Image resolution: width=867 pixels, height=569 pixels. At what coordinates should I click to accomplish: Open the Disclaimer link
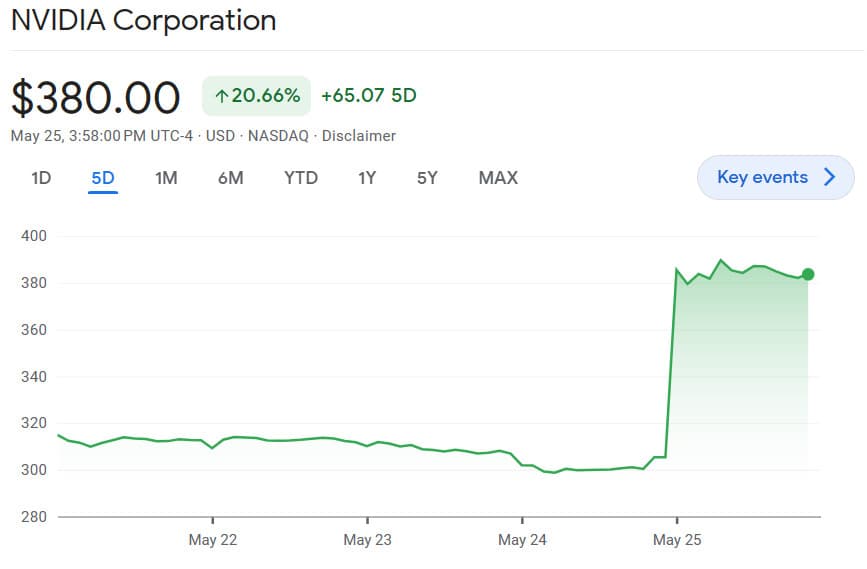click(359, 136)
